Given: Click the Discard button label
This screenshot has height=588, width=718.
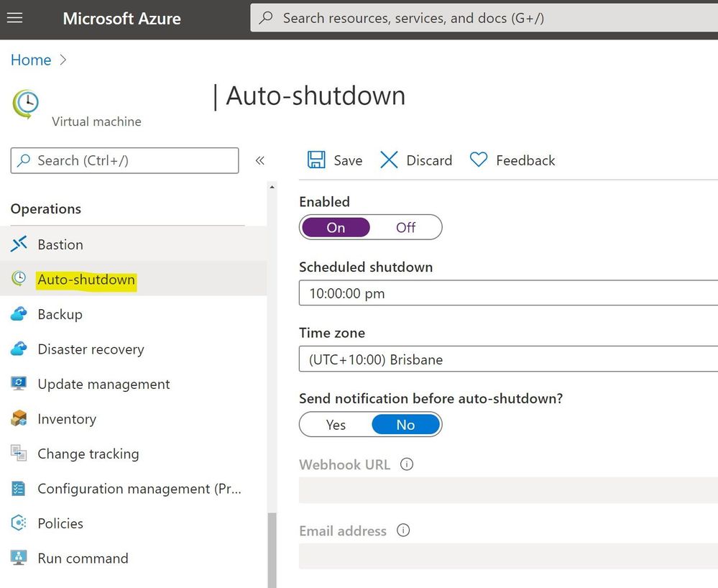Looking at the screenshot, I should pyautogui.click(x=429, y=160).
